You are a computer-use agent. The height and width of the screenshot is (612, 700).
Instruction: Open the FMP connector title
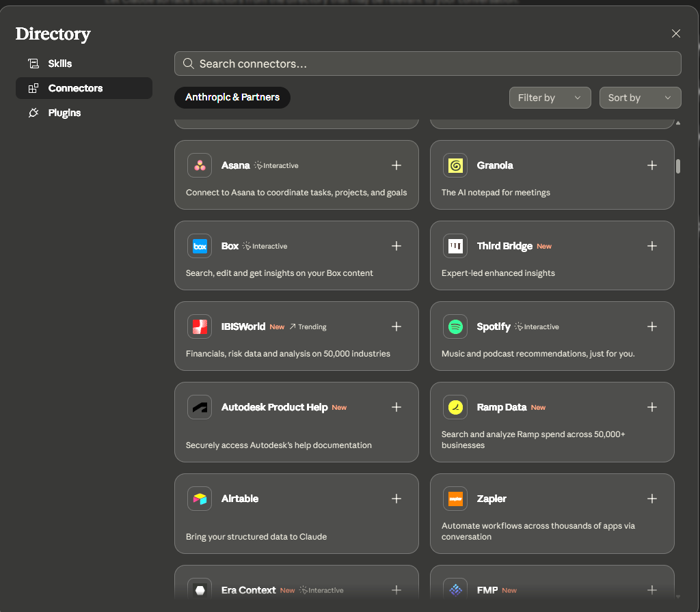coord(487,590)
